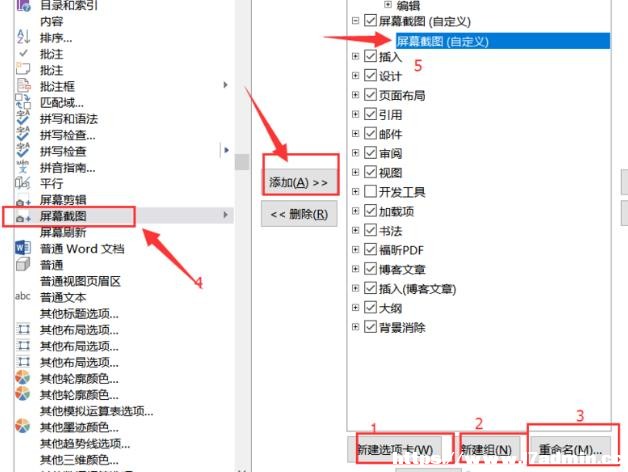Click the 新建组(N) button
This screenshot has width=628, height=472.
pyautogui.click(x=487, y=450)
